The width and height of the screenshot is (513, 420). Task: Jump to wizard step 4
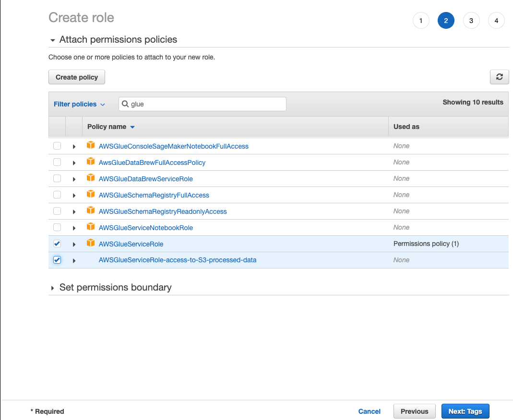[x=496, y=21]
